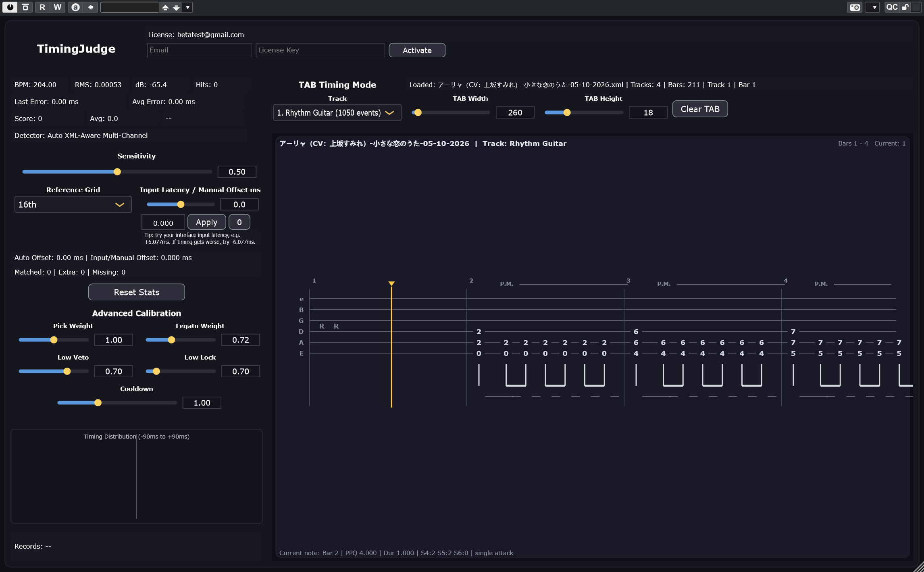Viewport: 924px width, 572px height.
Task: Click the resize grip at window corner
Action: pyautogui.click(x=918, y=567)
